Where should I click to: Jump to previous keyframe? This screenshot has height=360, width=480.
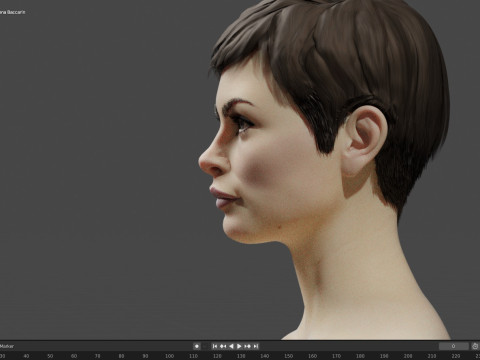[x=223, y=346]
